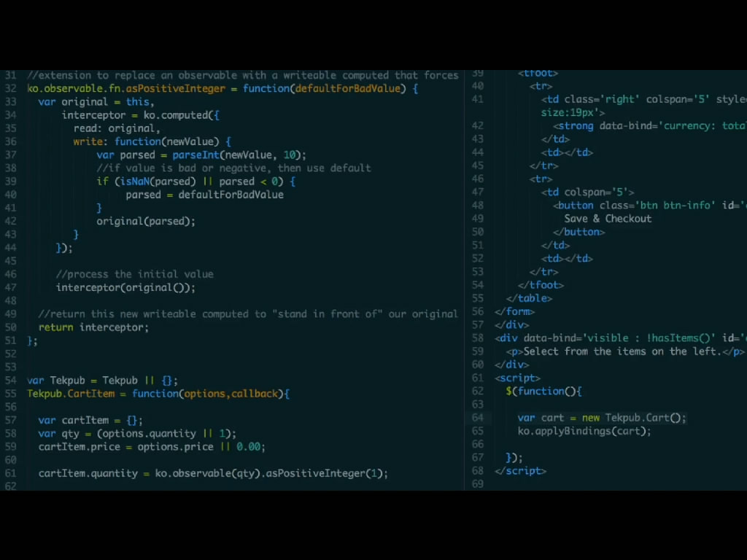Image resolution: width=747 pixels, height=560 pixels.
Task: Click "interceptor = ko.computed({" line
Action: click(x=141, y=115)
